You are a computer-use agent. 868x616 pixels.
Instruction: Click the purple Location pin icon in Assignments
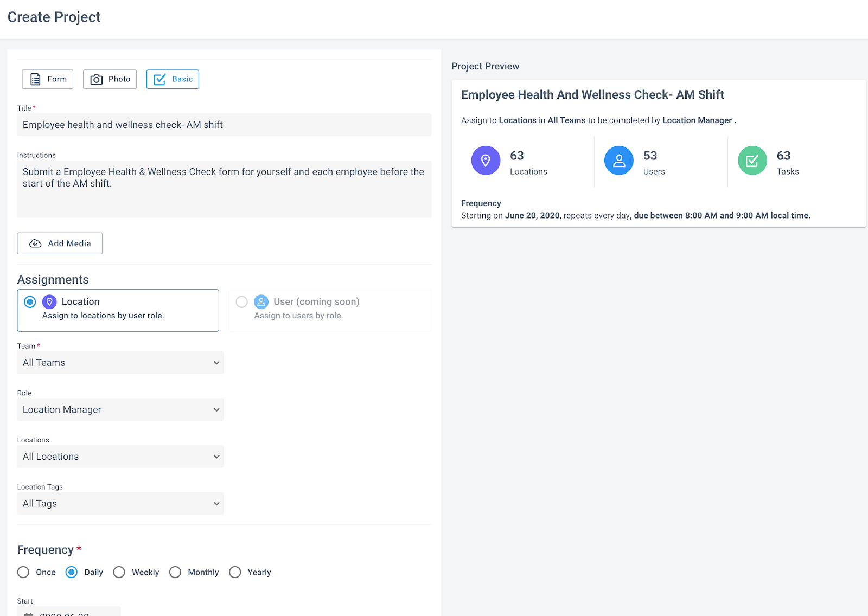click(49, 301)
